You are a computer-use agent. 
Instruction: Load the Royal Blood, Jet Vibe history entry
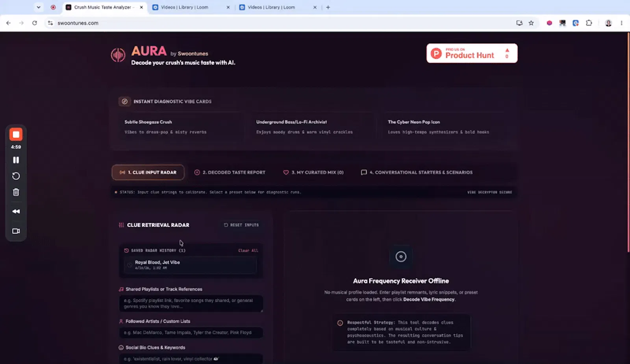191,265
